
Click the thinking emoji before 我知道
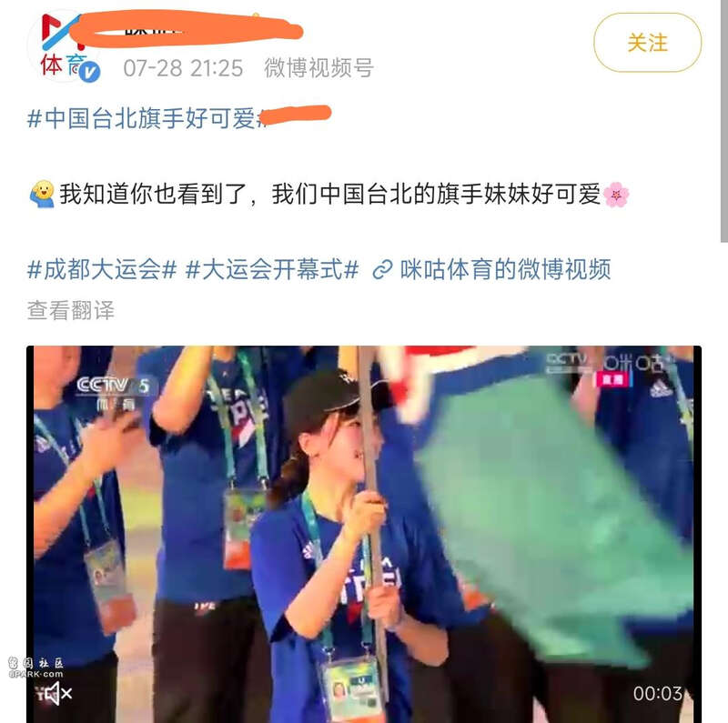click(42, 194)
